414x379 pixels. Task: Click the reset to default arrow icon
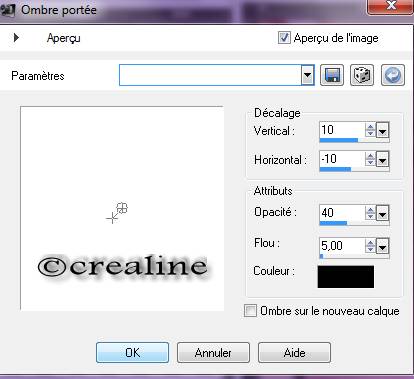click(x=393, y=75)
